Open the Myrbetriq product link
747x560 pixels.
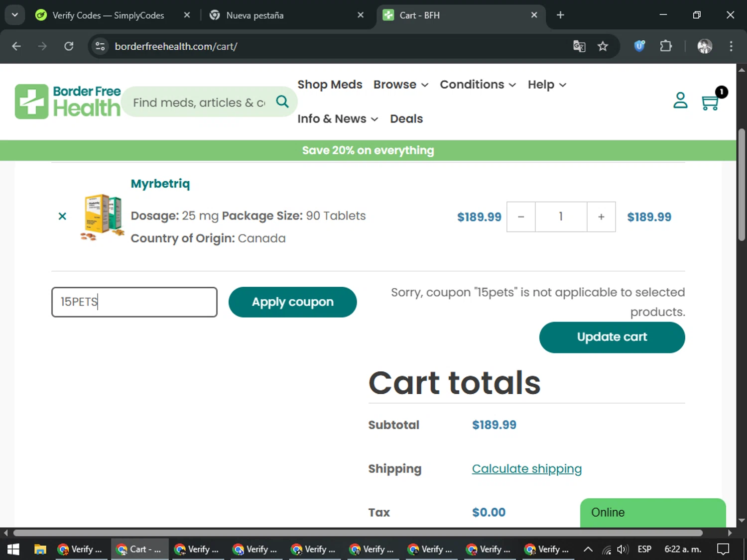click(160, 184)
